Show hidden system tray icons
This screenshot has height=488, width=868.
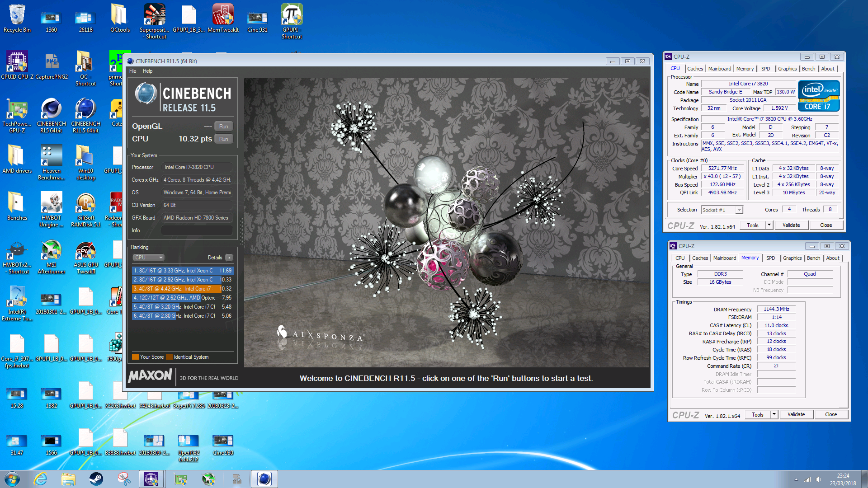(x=796, y=479)
